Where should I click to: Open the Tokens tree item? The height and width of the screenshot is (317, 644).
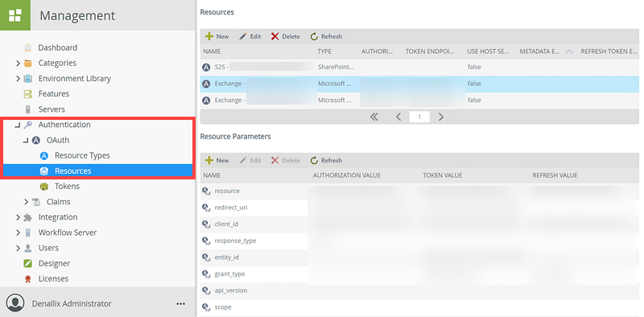point(67,187)
